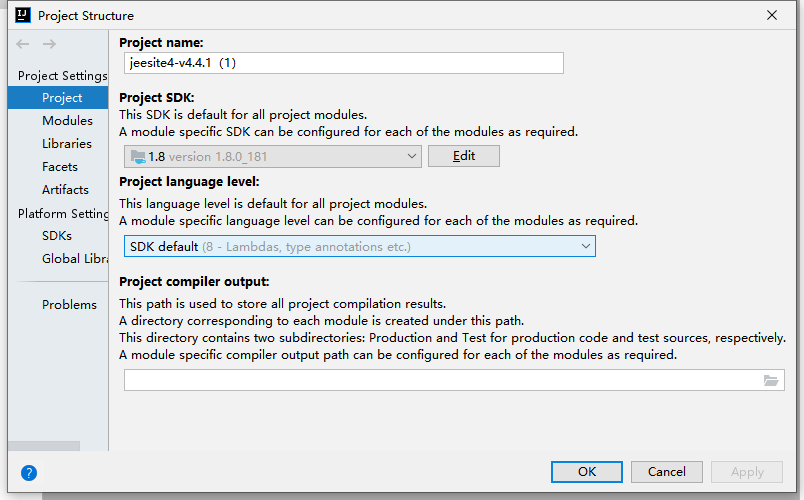Click the back navigation arrow

pyautogui.click(x=24, y=44)
